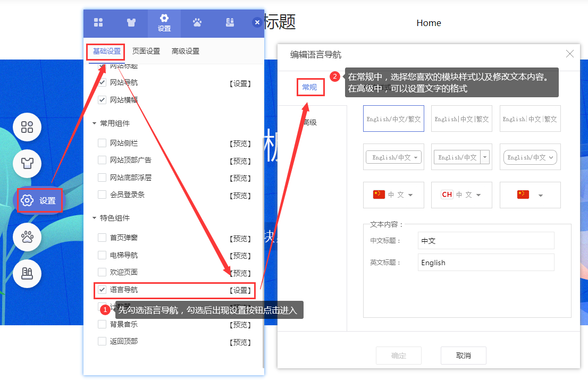
Task: Enable the 会员登录条 checkbox
Action: [102, 195]
